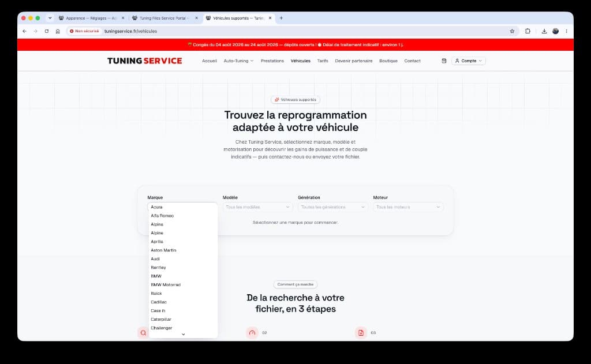This screenshot has width=591, height=364.
Task: Reload the page with the refresh icon
Action: coord(47,31)
